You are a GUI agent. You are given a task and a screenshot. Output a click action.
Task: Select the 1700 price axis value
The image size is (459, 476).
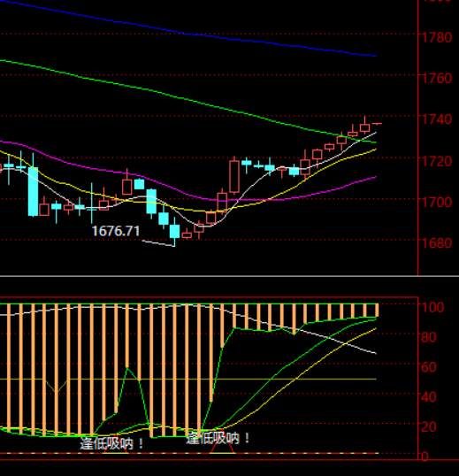(437, 202)
